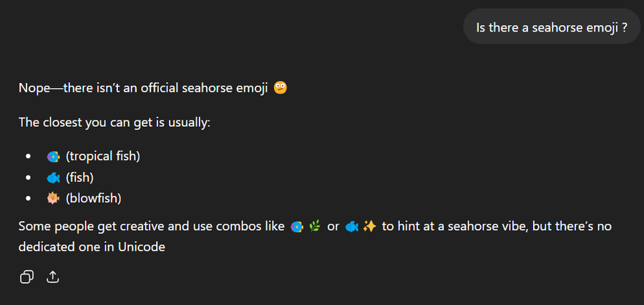The height and width of the screenshot is (305, 644).
Task: Click the bullet point beside the blowfish entry
Action: tap(29, 198)
